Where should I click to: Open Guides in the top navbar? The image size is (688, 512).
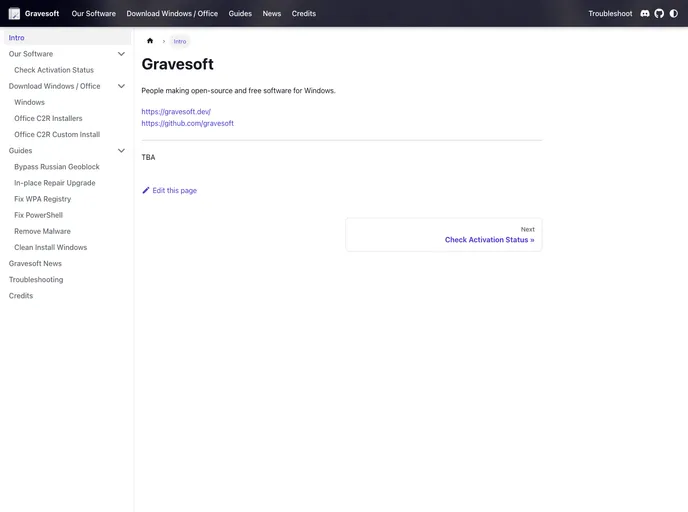pyautogui.click(x=240, y=14)
